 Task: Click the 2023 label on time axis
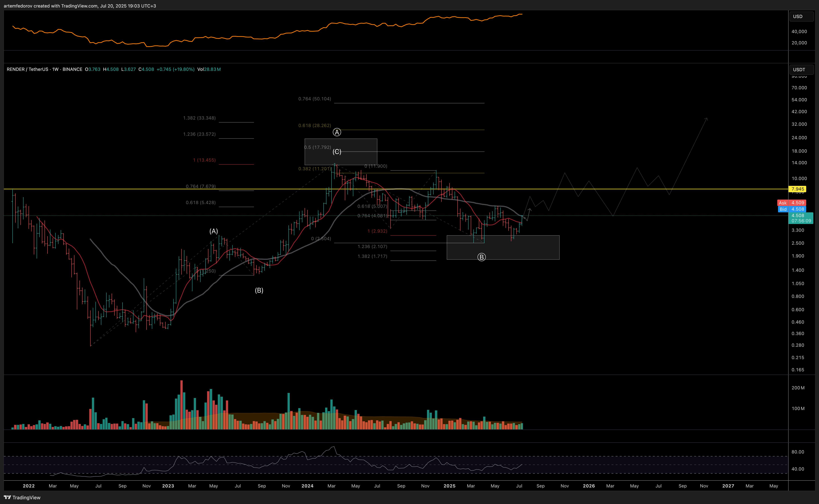tap(168, 486)
